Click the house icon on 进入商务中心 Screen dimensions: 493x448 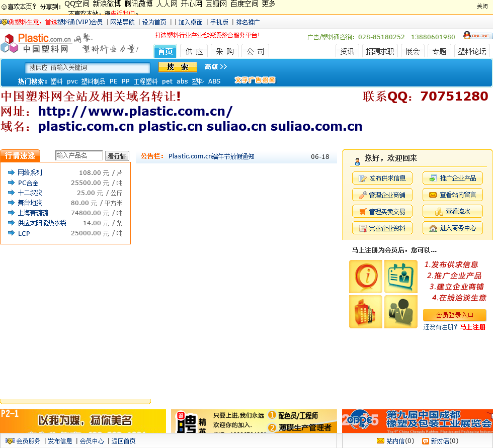pyautogui.click(x=433, y=228)
